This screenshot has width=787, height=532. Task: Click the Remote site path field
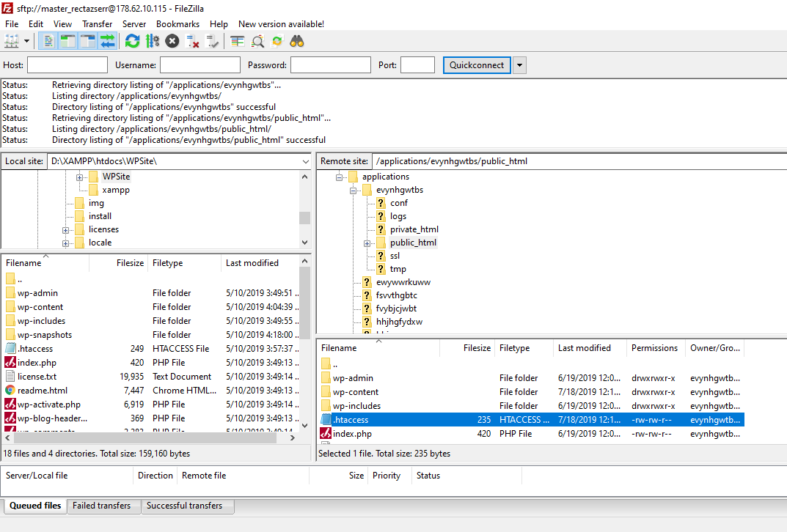click(579, 161)
